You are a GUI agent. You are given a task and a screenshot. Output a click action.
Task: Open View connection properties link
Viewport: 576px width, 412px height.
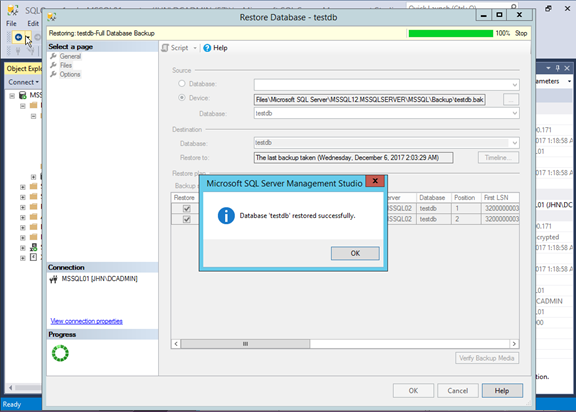coord(86,321)
